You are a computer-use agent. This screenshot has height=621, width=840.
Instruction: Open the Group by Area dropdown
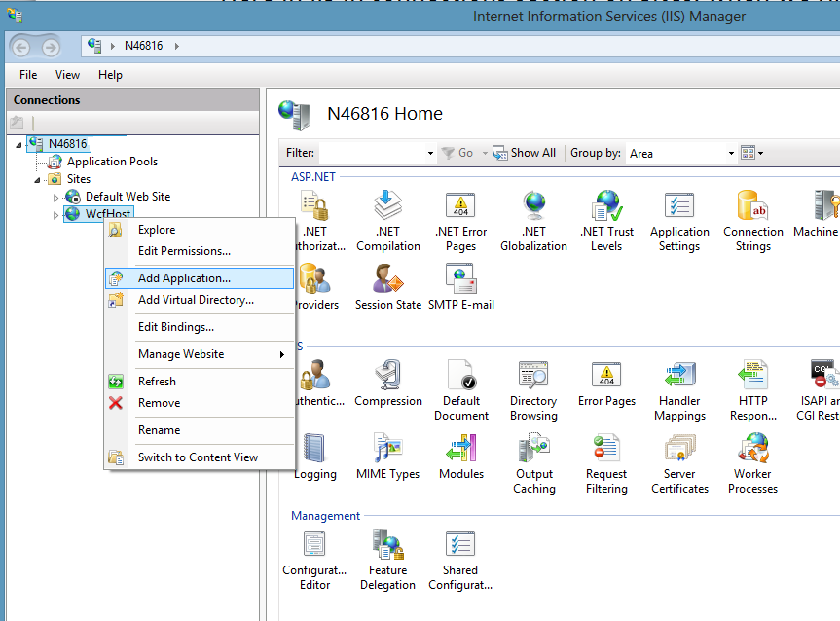730,153
